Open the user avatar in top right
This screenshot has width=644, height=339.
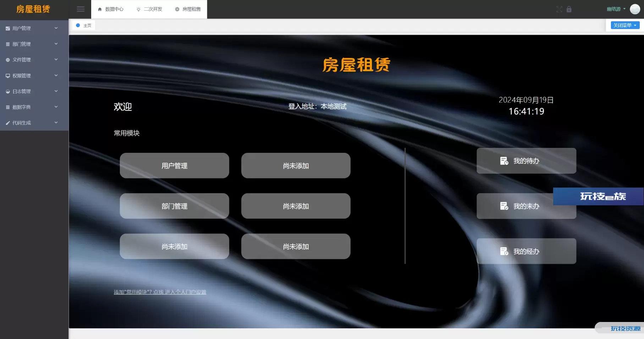635,9
